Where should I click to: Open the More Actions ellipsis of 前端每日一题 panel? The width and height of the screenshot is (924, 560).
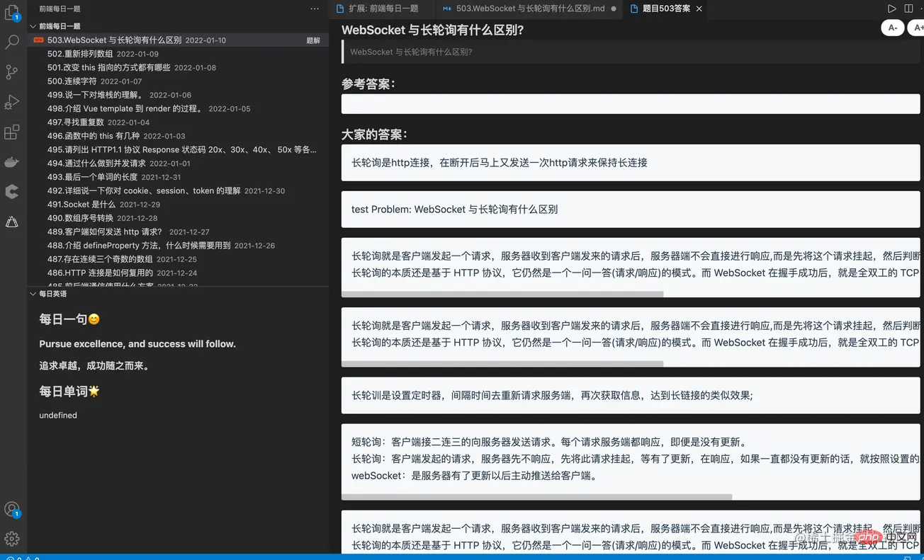point(315,8)
